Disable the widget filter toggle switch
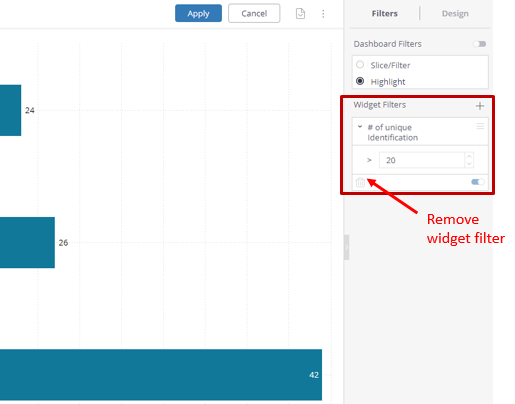Screen dimensions: 515x404 point(478,182)
